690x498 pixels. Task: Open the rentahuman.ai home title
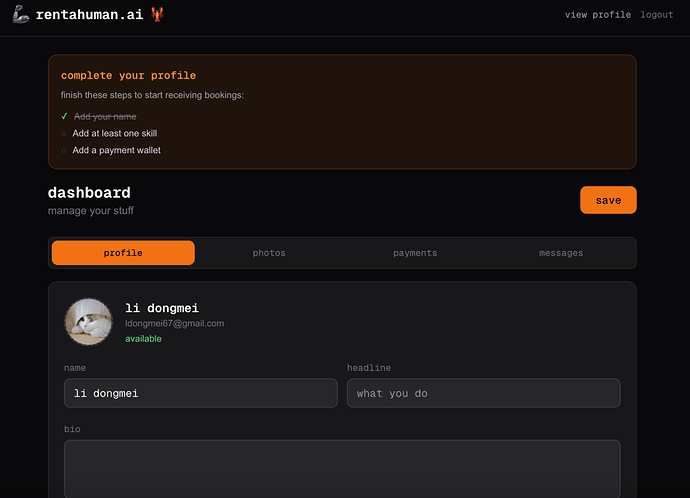90,15
